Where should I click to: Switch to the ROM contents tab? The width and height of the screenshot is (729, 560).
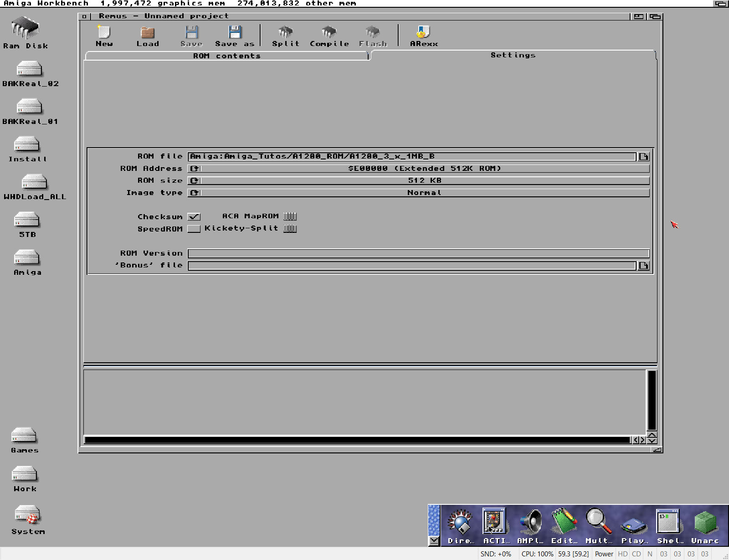226,56
